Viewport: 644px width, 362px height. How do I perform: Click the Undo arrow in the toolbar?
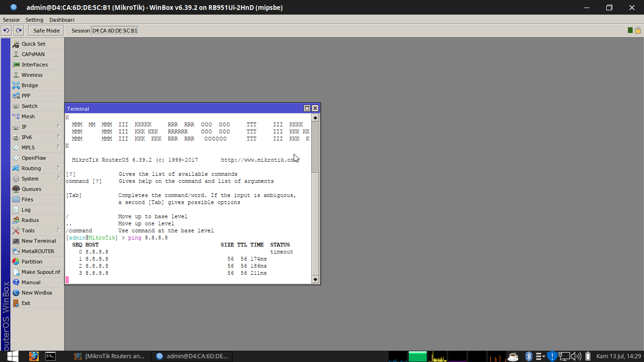[x=6, y=31]
